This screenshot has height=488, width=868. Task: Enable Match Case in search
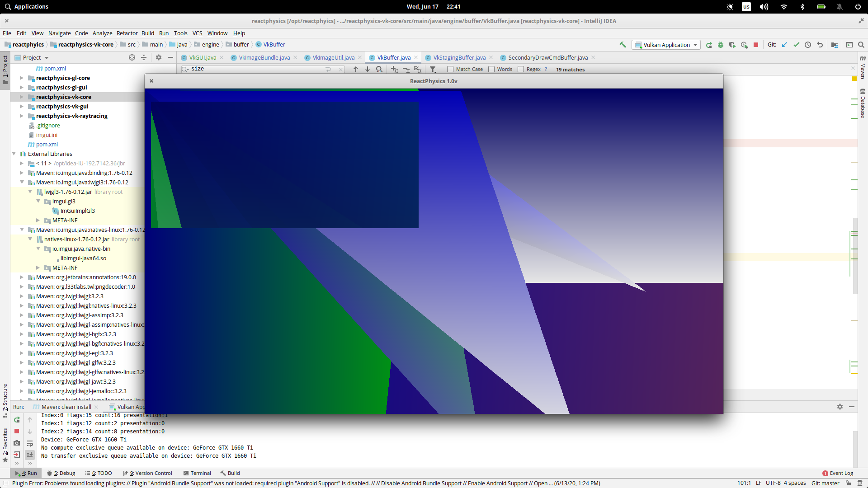450,69
